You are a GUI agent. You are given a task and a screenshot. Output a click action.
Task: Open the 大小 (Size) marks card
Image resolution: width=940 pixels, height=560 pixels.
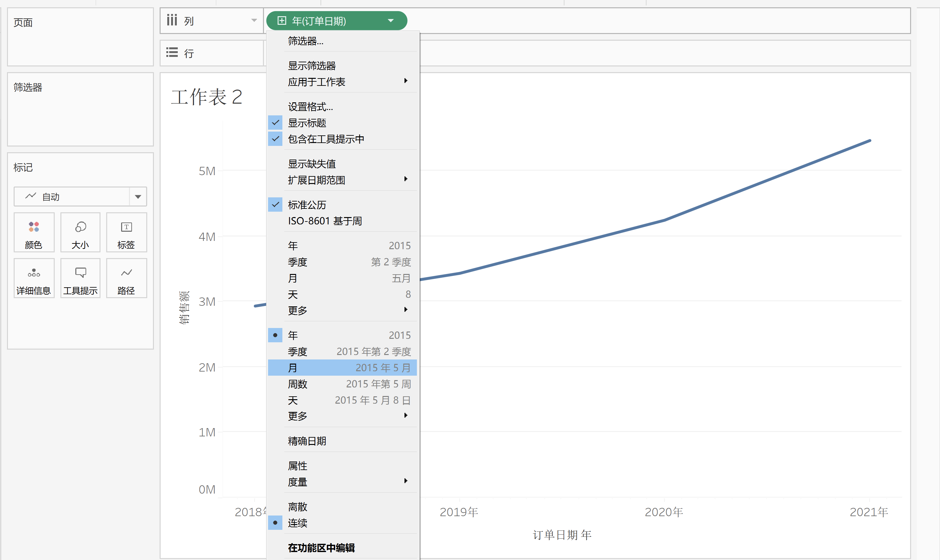point(80,232)
